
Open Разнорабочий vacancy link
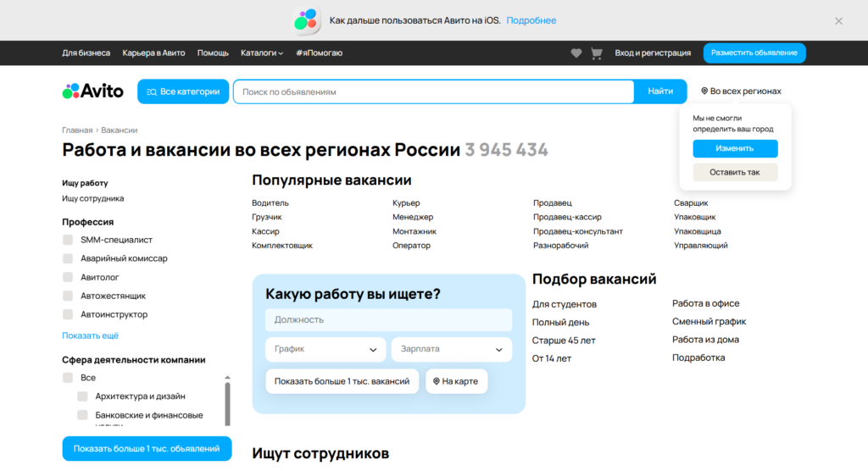pos(561,245)
